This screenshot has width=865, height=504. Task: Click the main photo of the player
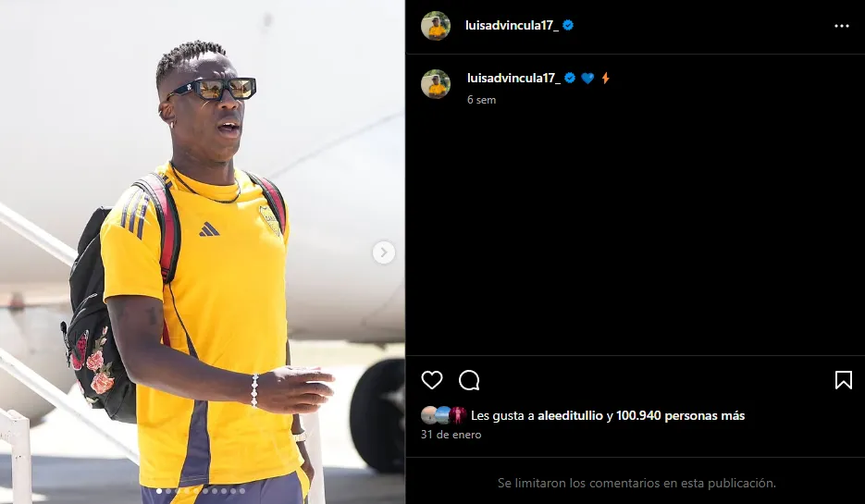click(x=203, y=252)
